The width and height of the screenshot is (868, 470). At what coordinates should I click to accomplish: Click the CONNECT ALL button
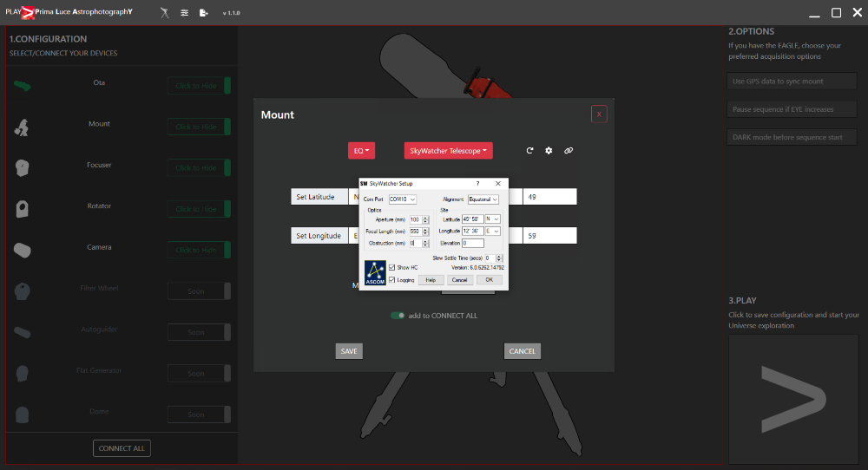(122, 448)
